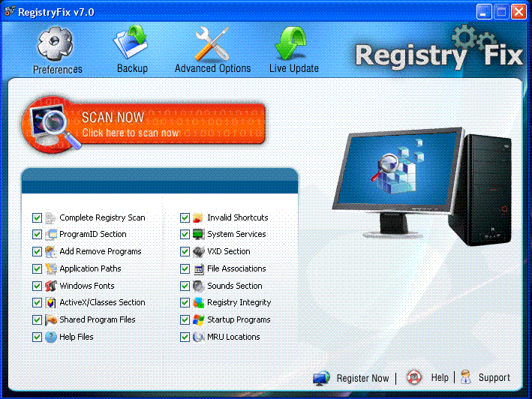Click the Complete Registry Scan icon
Screen dimensions: 532x399
(x=50, y=217)
